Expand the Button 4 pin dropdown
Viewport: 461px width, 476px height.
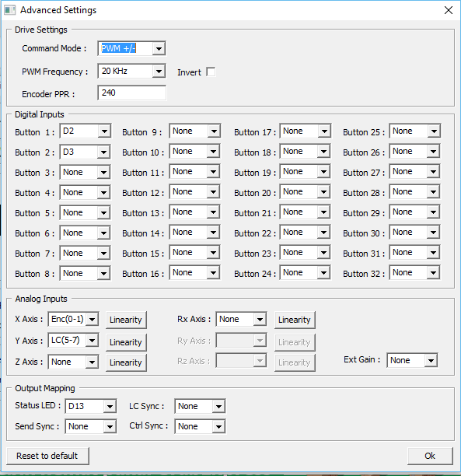pos(86,192)
